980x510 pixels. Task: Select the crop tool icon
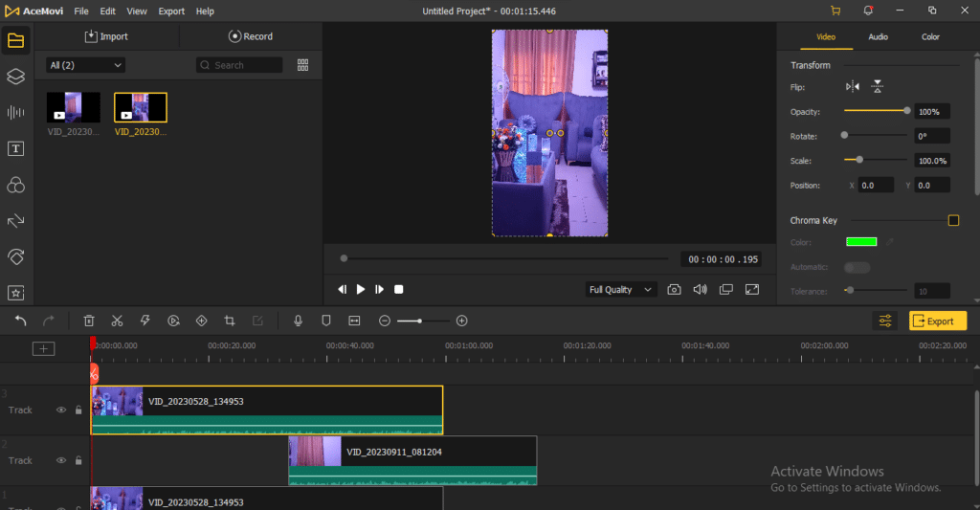[230, 321]
